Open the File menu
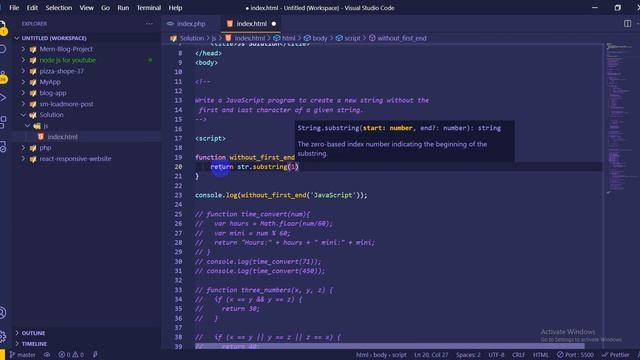The height and width of the screenshot is (360, 640). [14, 8]
